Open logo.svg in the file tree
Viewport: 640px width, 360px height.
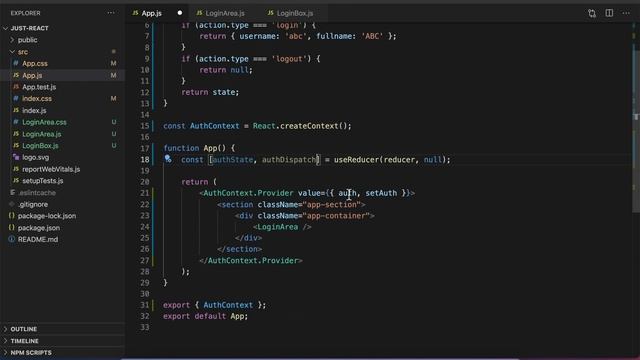click(36, 157)
